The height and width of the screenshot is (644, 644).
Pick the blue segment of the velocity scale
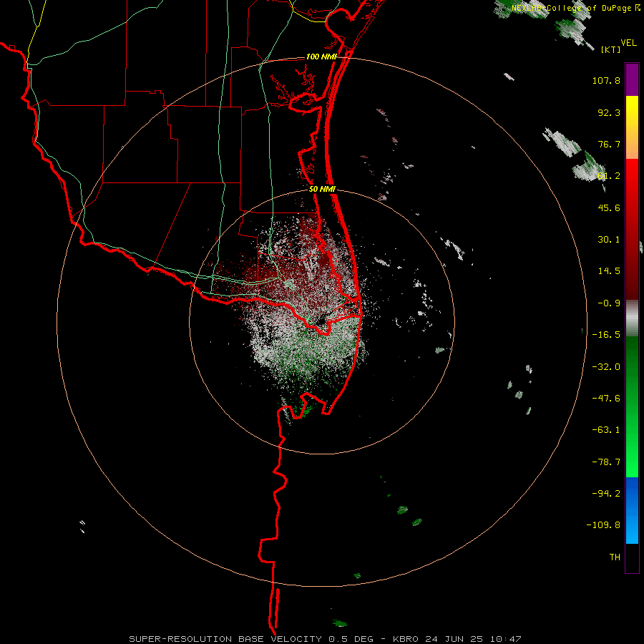(x=632, y=510)
